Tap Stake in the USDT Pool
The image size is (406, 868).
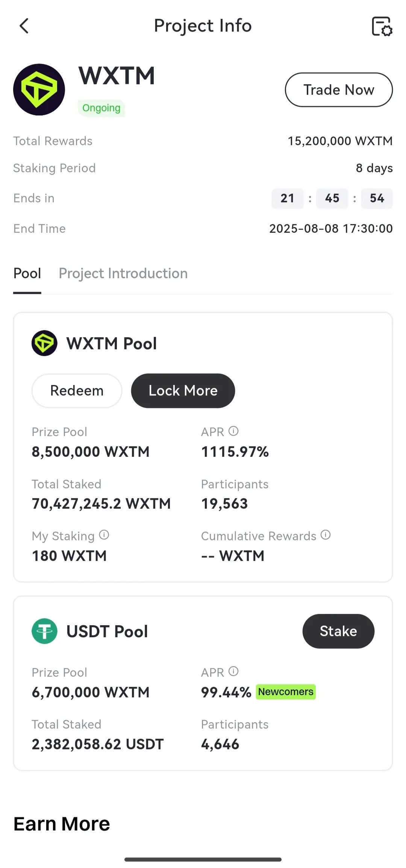pyautogui.click(x=338, y=631)
